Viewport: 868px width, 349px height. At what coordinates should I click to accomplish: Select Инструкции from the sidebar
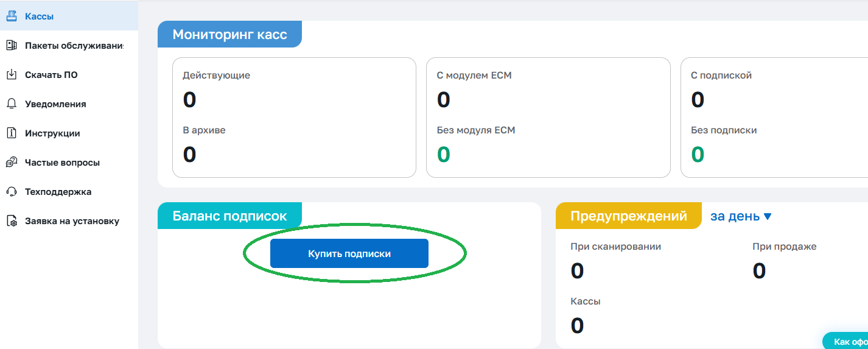52,133
